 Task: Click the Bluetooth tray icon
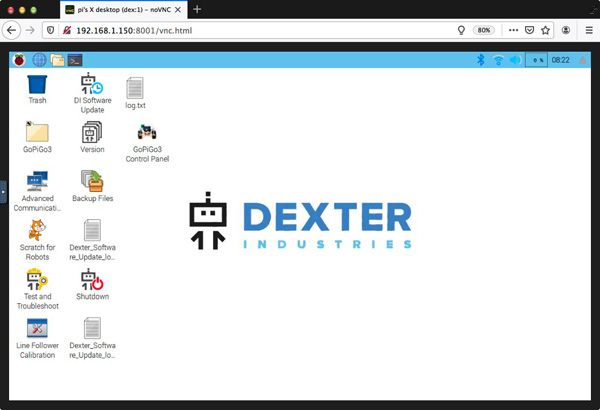pyautogui.click(x=480, y=60)
